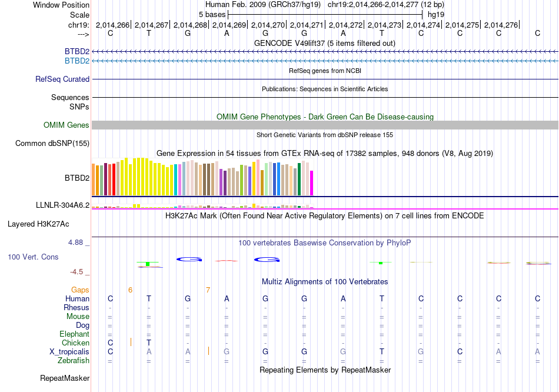559x392 pixels.
Task: Click the -4.5 conservation scale minimum
Action: coord(76,272)
